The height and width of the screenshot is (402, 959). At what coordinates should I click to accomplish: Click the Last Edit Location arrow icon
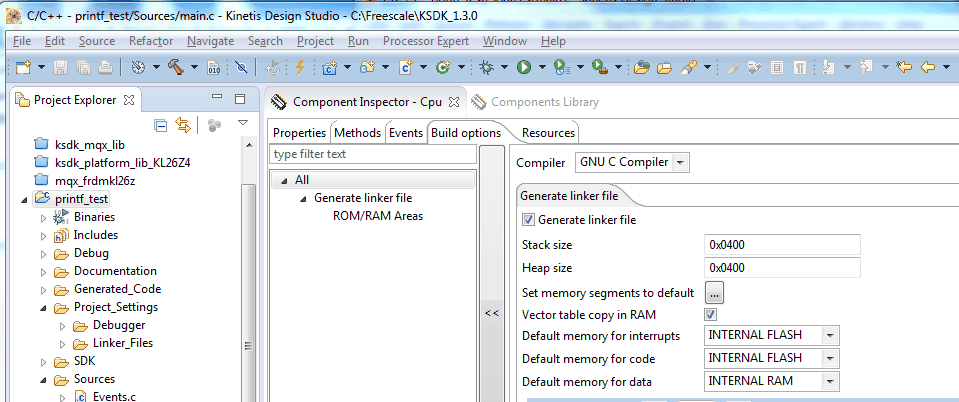click(904, 67)
